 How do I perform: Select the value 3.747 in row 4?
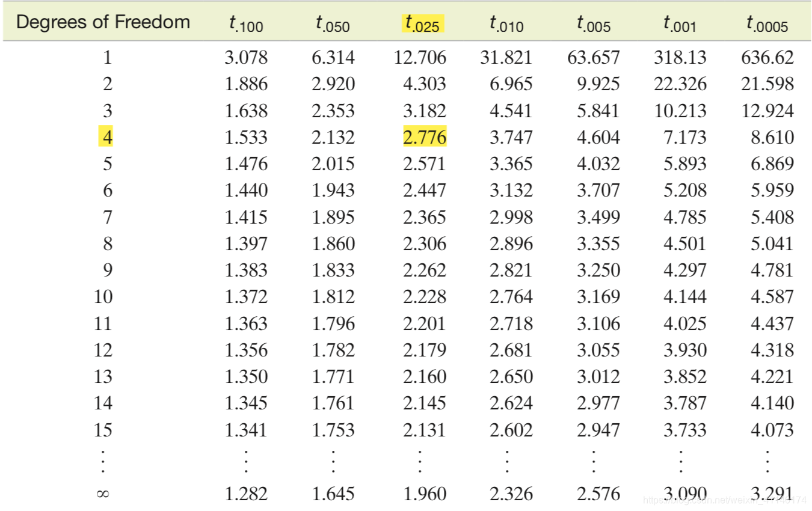pos(511,138)
